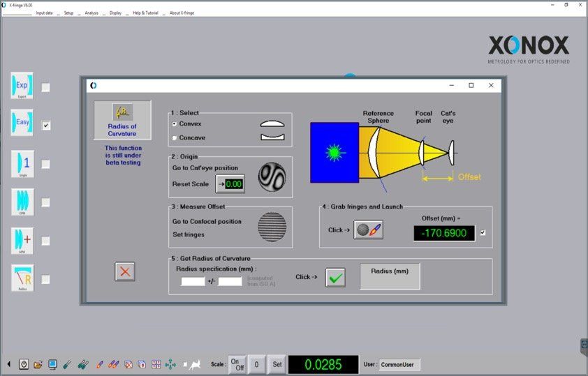The width and height of the screenshot is (588, 376).
Task: Open the Analysis menu
Action: pyautogui.click(x=91, y=13)
